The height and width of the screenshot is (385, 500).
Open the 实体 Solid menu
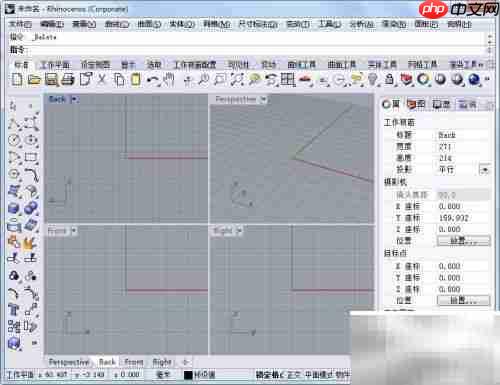point(182,24)
